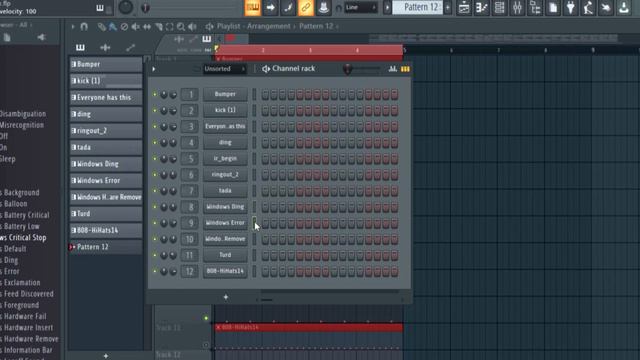Mute the Turd channel LED

click(155, 255)
